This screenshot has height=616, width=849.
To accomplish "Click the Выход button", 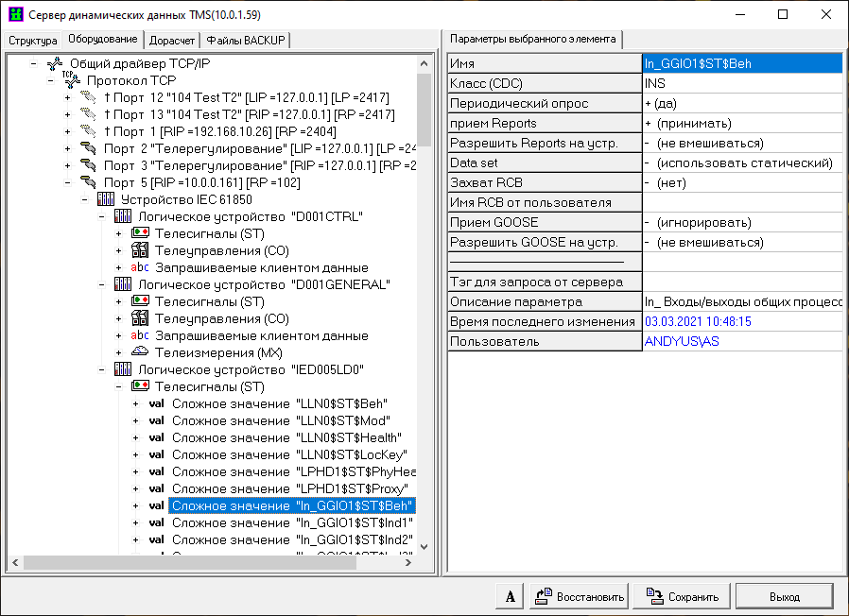I will 784,596.
